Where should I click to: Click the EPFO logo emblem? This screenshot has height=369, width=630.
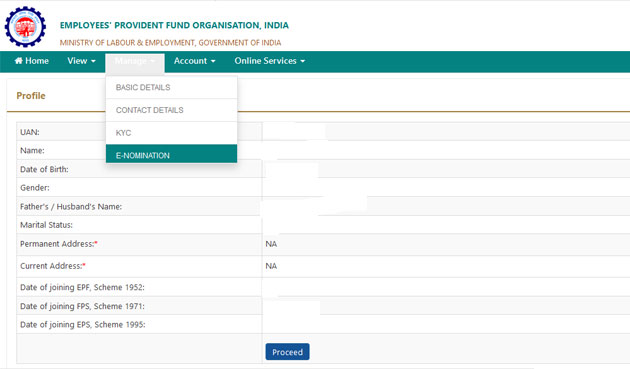click(25, 27)
